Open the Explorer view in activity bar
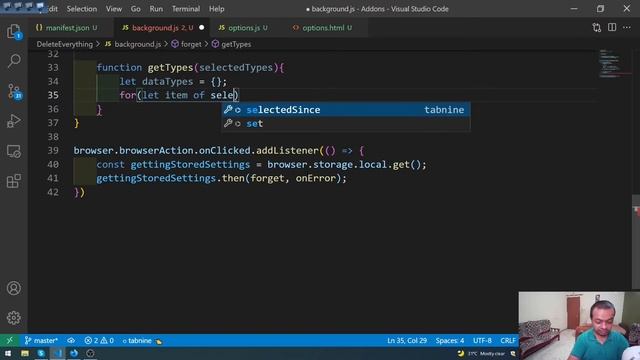640x360 pixels. 14,31
